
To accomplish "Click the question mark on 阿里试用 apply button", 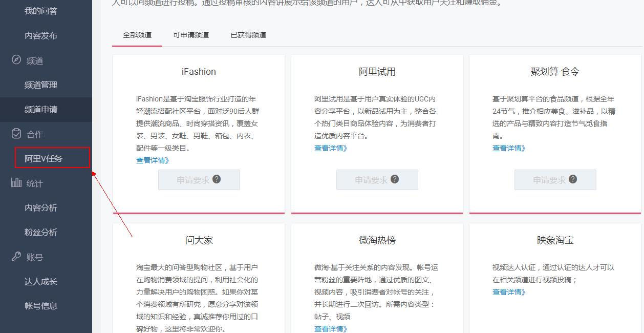I will (394, 180).
